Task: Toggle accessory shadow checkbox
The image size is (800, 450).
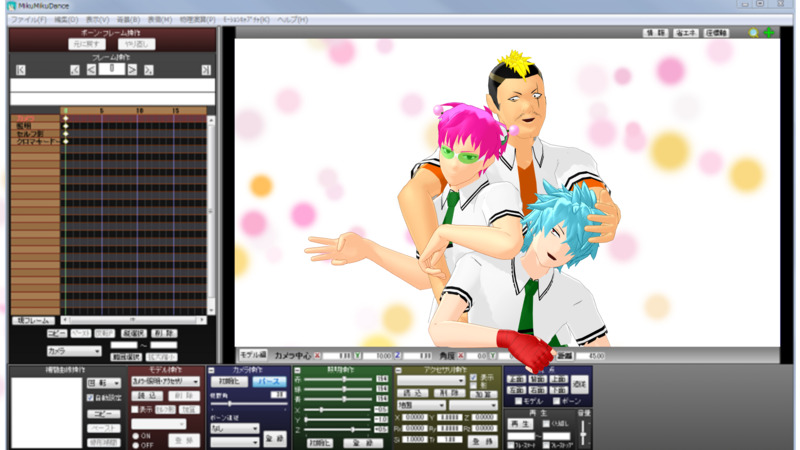Action: pos(473,386)
